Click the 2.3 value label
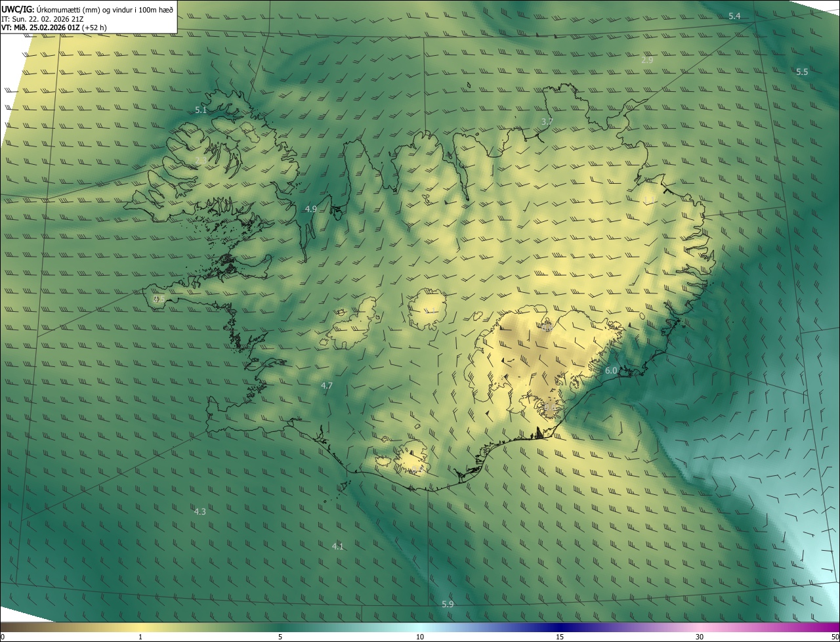The height and width of the screenshot is (642, 840). [201, 160]
